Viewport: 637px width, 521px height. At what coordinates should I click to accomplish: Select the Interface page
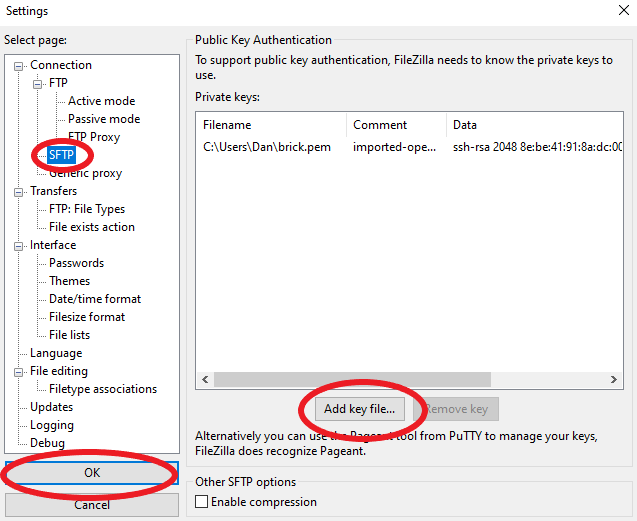pyautogui.click(x=53, y=245)
